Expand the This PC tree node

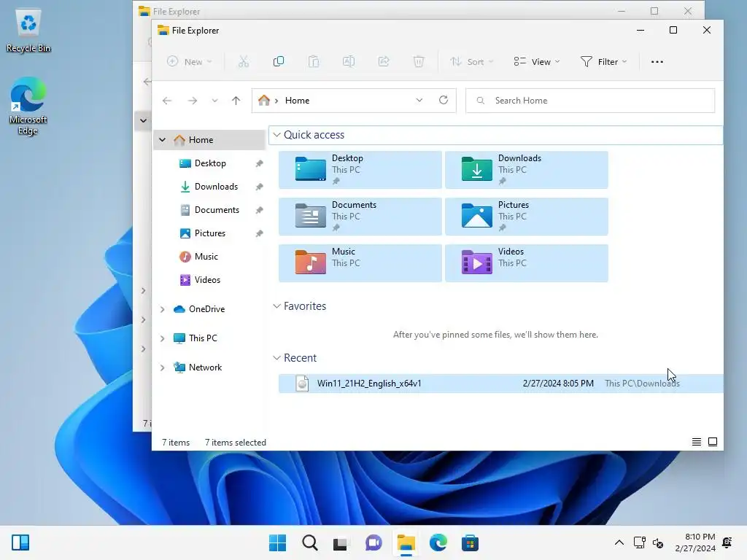point(163,338)
